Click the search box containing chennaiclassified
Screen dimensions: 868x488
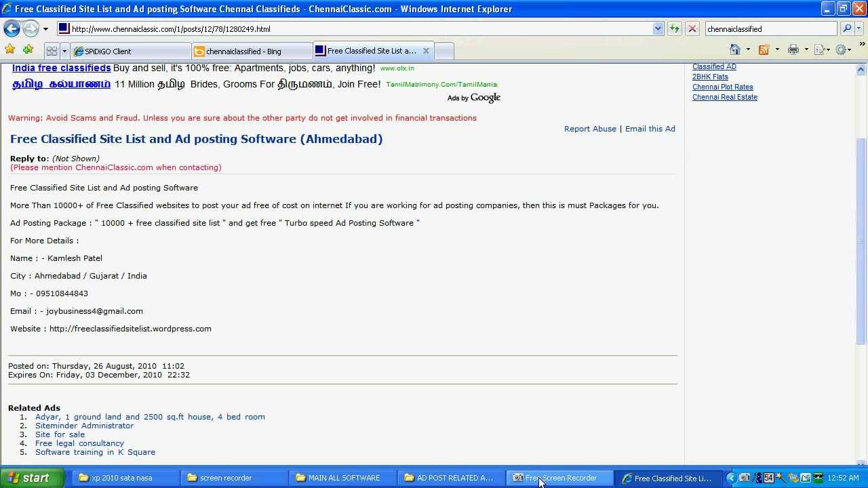coord(771,28)
